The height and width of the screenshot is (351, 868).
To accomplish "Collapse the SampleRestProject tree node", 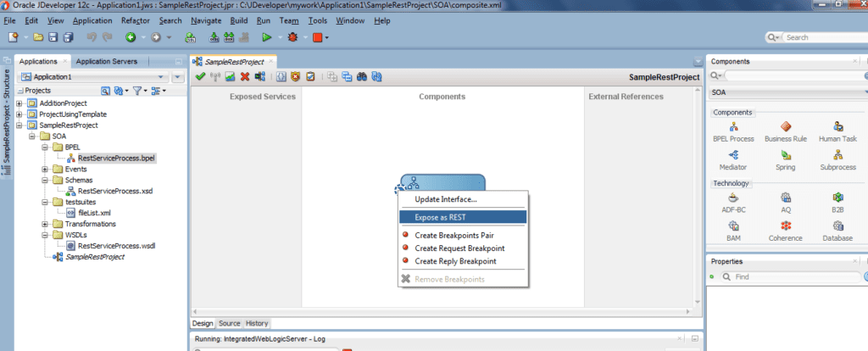I will click(20, 125).
